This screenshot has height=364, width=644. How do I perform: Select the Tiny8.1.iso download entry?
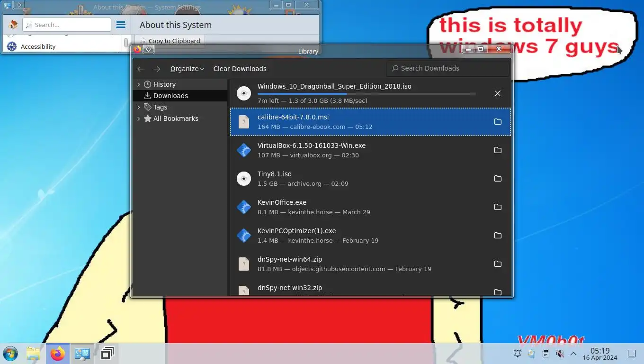coord(370,179)
